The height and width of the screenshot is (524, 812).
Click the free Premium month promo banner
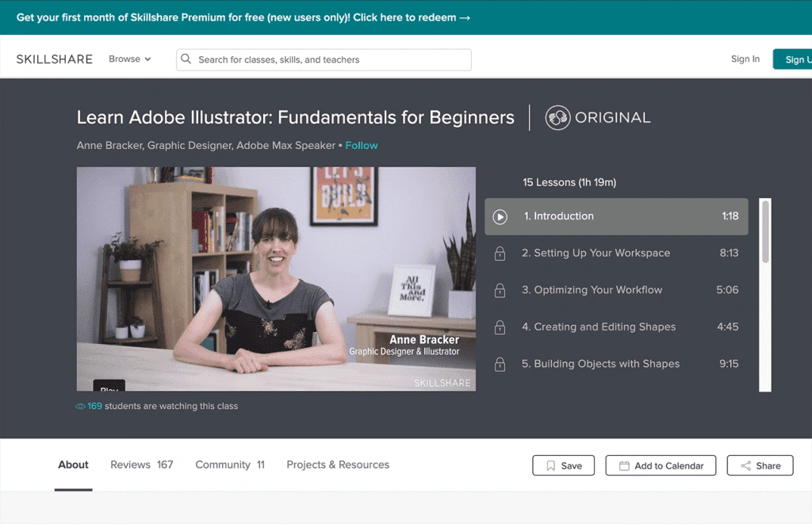pos(243,17)
